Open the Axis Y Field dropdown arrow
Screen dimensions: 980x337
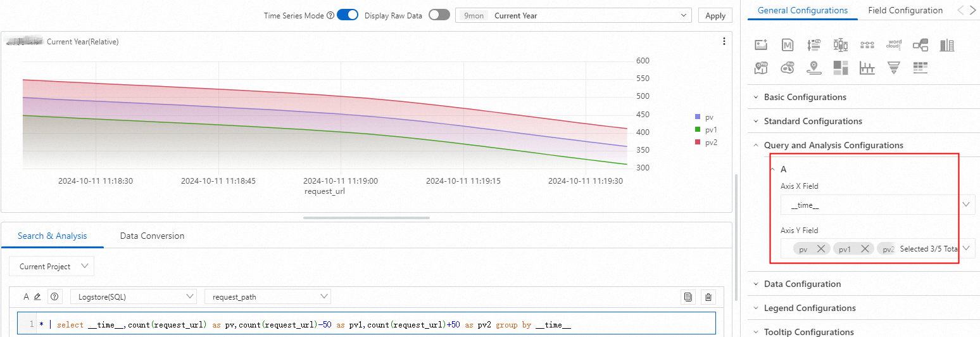[967, 248]
